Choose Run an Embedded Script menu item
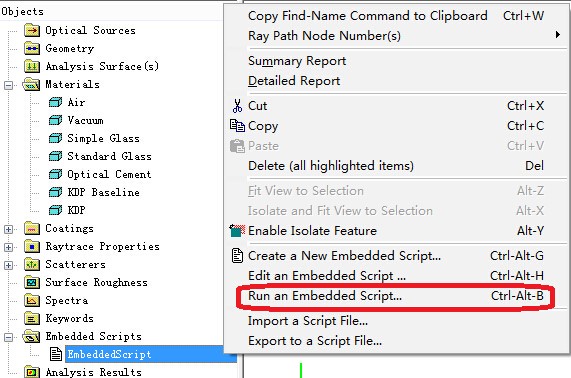571x378 pixels. click(397, 296)
